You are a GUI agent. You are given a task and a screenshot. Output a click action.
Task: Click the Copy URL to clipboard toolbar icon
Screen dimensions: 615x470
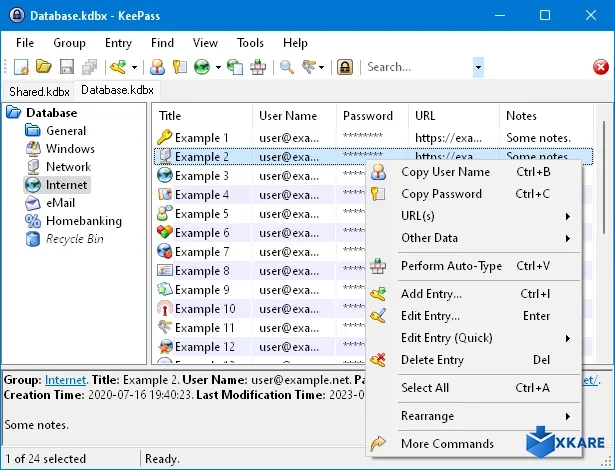235,67
